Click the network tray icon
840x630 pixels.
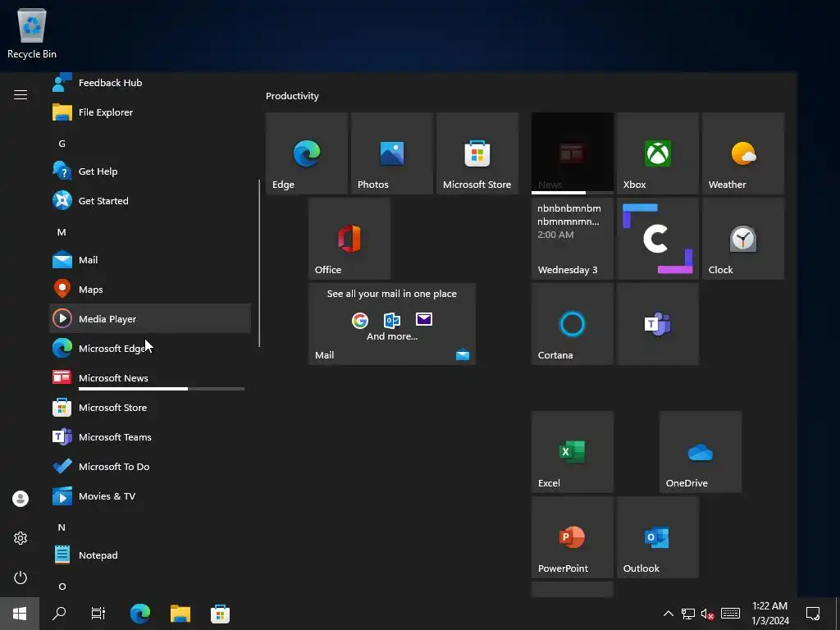click(x=688, y=614)
